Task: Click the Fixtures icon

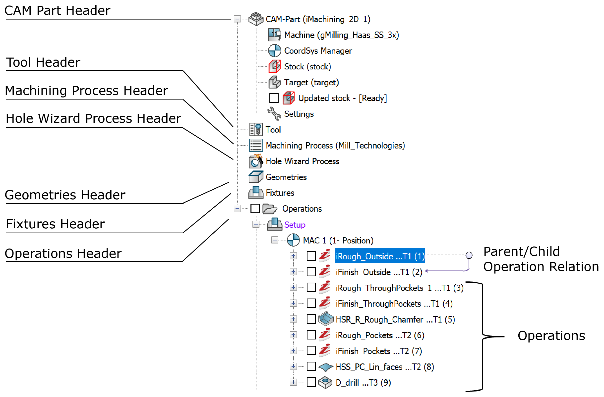Action: [x=256, y=192]
